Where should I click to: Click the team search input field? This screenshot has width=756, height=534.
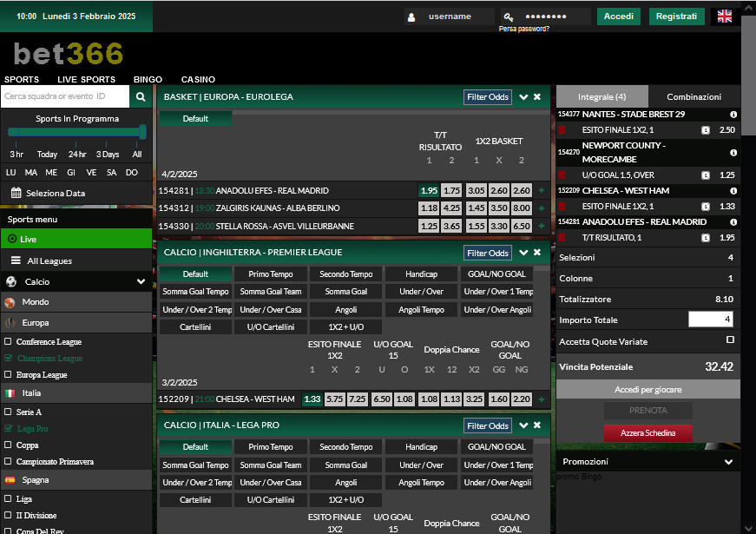(65, 96)
